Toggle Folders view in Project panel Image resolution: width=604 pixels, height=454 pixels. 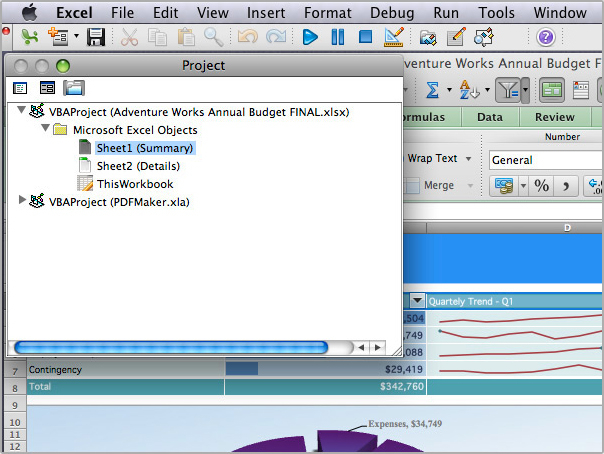73,88
